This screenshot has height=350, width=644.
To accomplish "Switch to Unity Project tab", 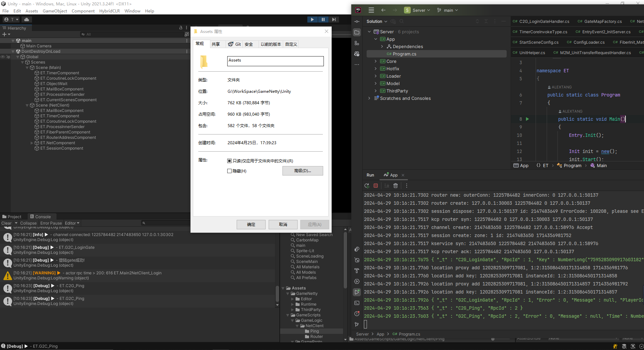I will tap(12, 217).
